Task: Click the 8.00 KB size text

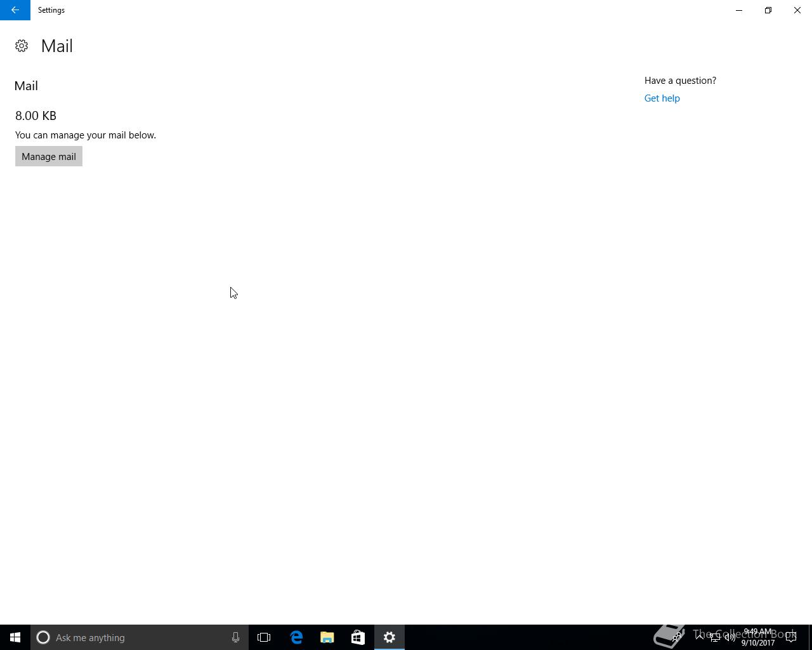Action: (x=36, y=116)
